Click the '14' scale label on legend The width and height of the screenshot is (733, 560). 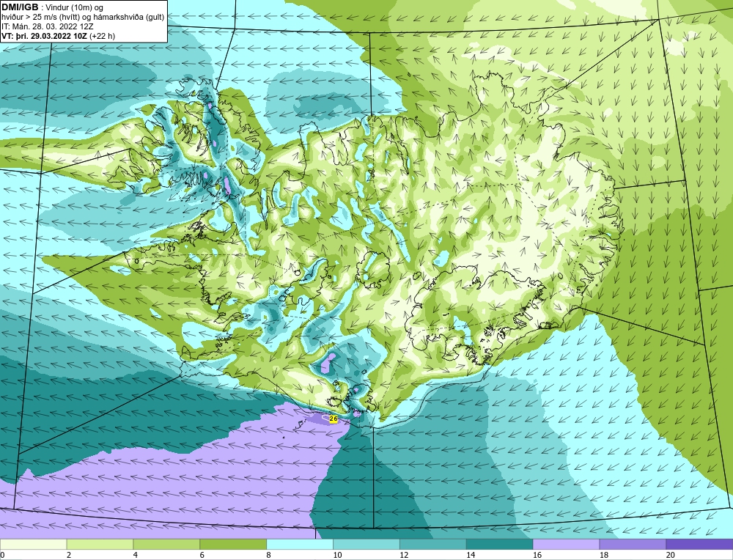(471, 555)
